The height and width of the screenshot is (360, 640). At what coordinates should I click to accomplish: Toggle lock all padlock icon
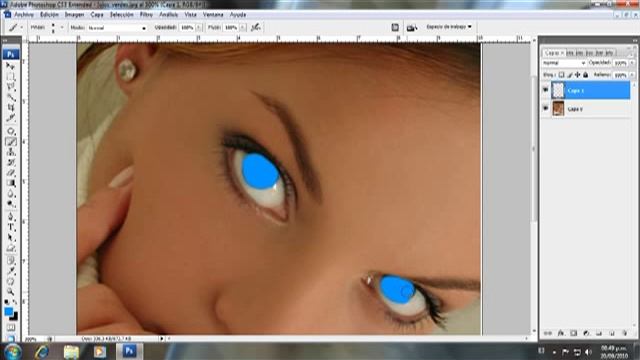click(x=585, y=75)
